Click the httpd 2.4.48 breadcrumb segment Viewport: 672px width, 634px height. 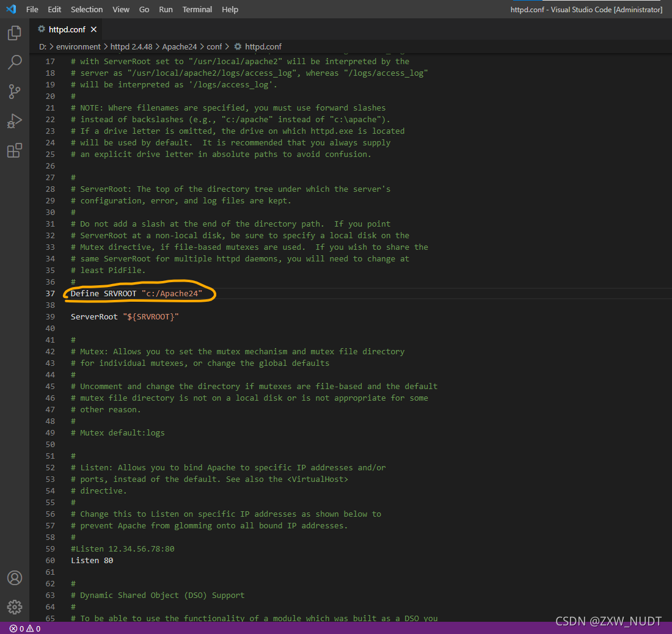coord(131,46)
